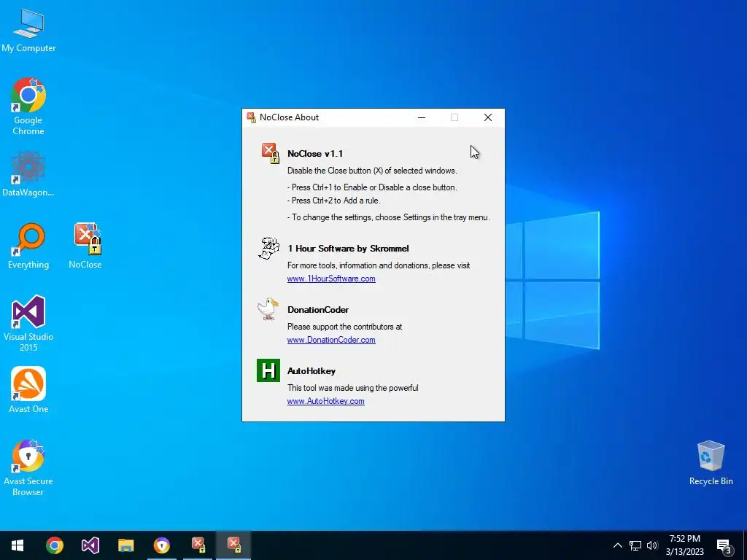This screenshot has height=560, width=747.
Task: Visit the www.1HourSoftware.com link
Action: tap(331, 279)
